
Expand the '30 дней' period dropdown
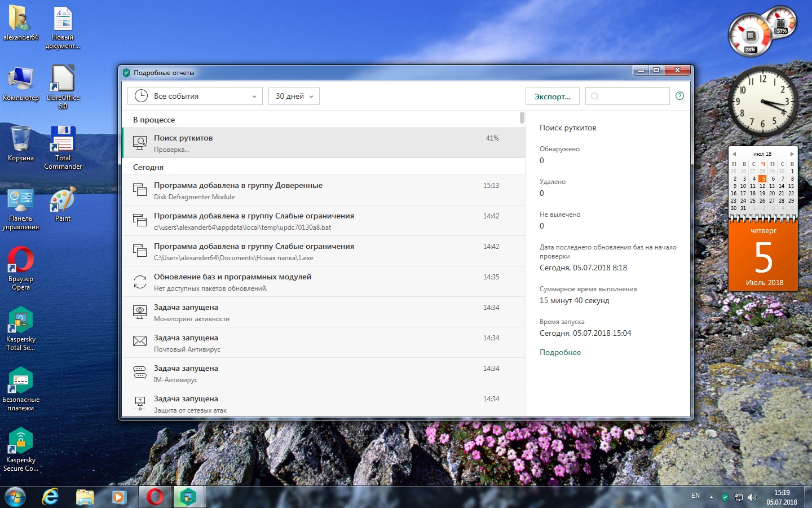pyautogui.click(x=294, y=96)
